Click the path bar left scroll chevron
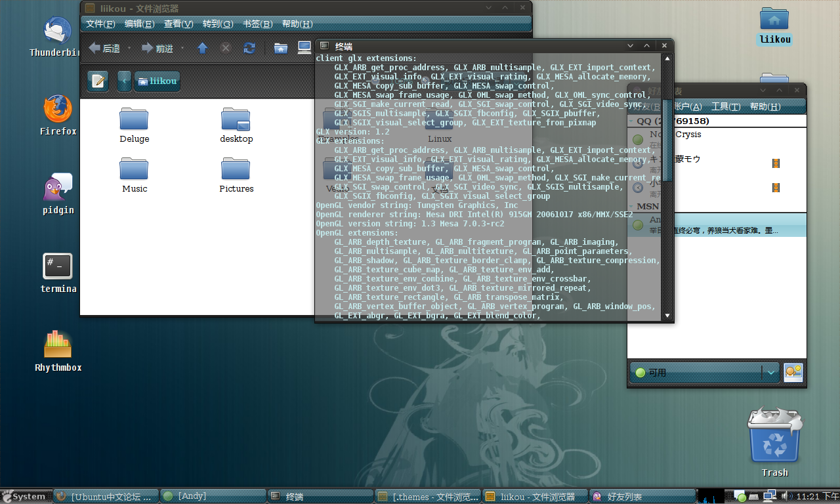 tap(124, 81)
